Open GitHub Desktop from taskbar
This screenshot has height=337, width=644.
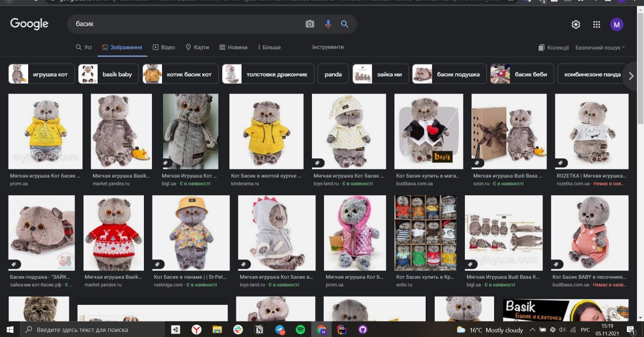[x=363, y=330]
